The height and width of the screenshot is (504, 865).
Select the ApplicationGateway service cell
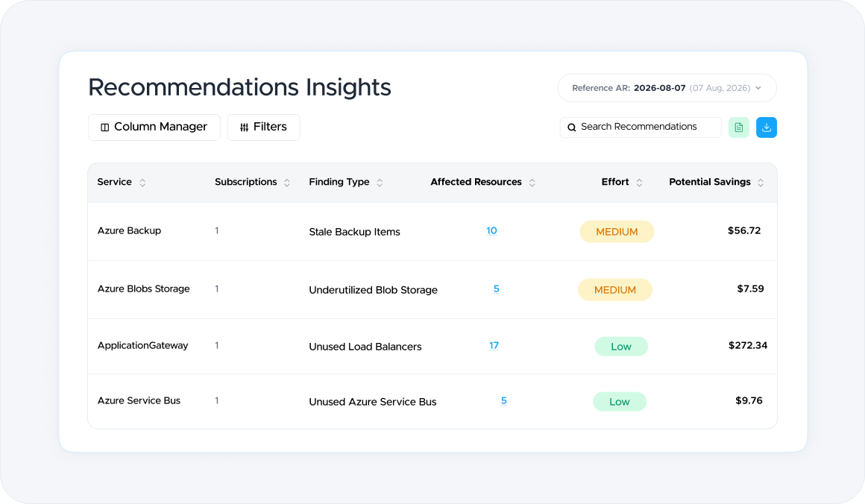143,345
